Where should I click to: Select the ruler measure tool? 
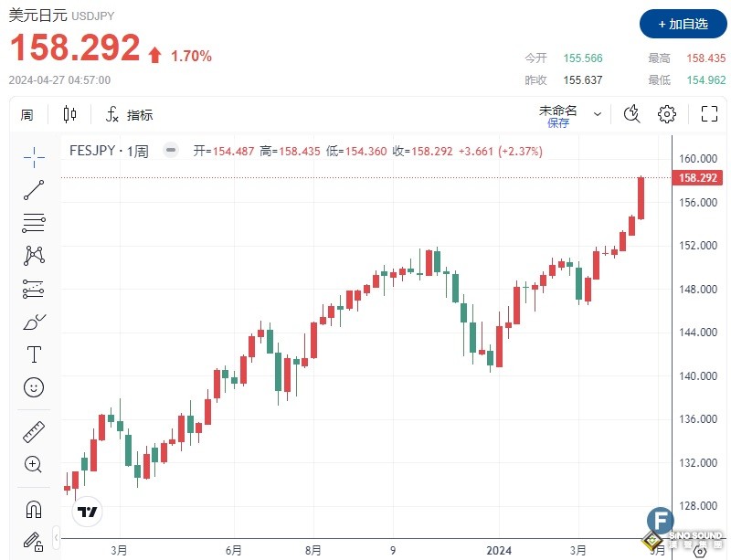pos(34,431)
